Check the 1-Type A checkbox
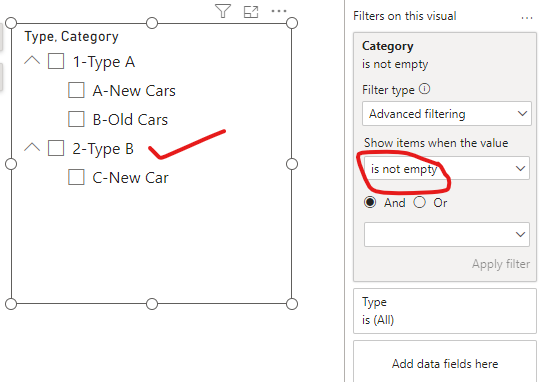The image size is (544, 382). click(x=56, y=61)
